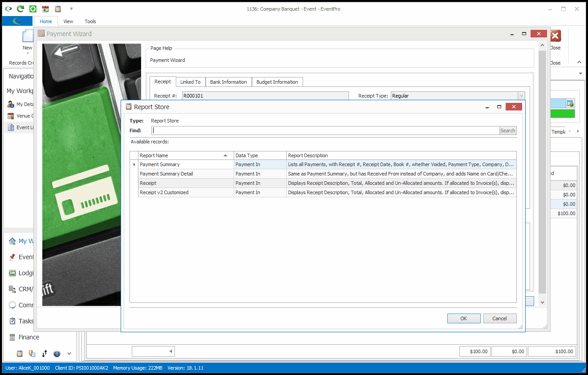Click the blue round disc icon in navigation footer
This screenshot has width=588, height=375.
tap(57, 354)
